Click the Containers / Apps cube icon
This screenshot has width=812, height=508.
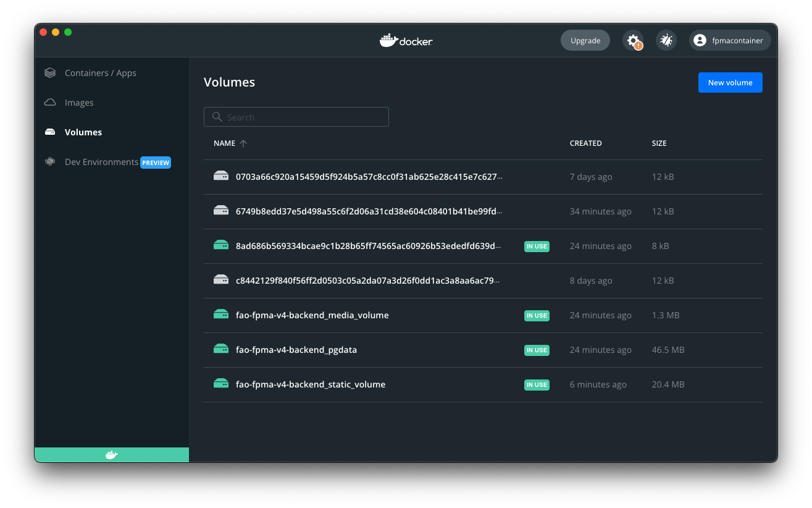coord(50,73)
